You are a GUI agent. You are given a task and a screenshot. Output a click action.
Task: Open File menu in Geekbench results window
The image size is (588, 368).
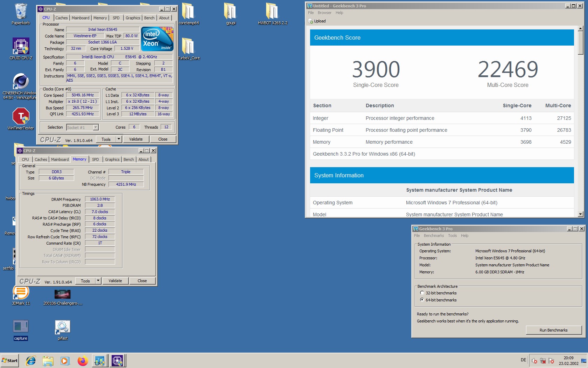(311, 13)
